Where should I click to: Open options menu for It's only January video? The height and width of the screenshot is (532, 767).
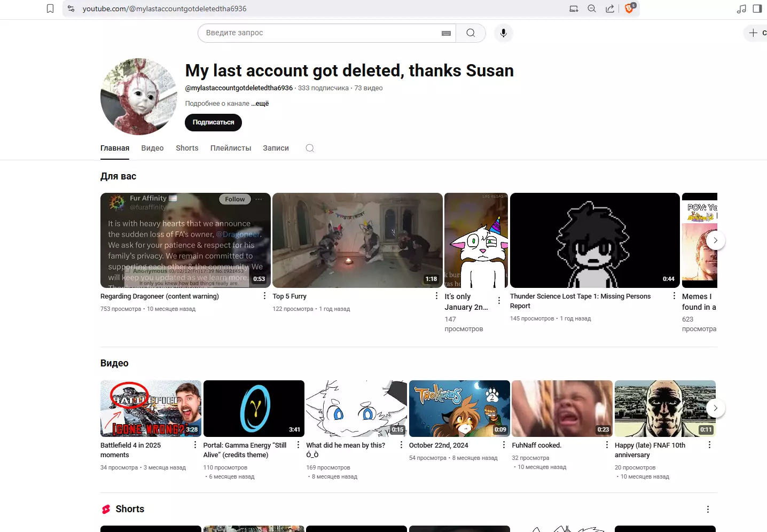[x=499, y=301]
